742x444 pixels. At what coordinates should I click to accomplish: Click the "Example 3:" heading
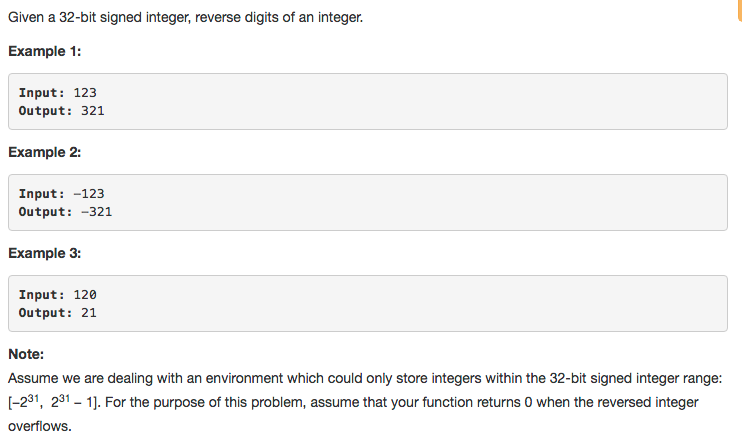click(x=44, y=253)
